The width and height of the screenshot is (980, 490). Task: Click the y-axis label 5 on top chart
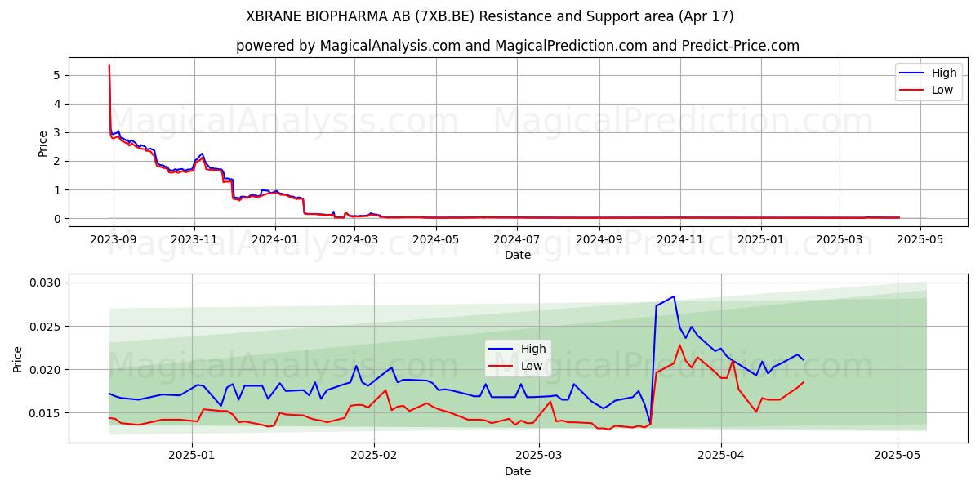tap(57, 75)
